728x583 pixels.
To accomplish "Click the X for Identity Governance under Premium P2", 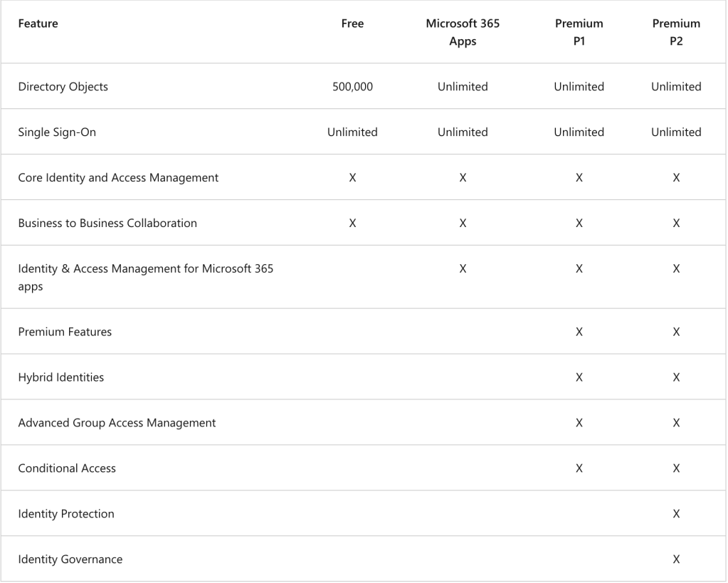I will pyautogui.click(x=676, y=560).
